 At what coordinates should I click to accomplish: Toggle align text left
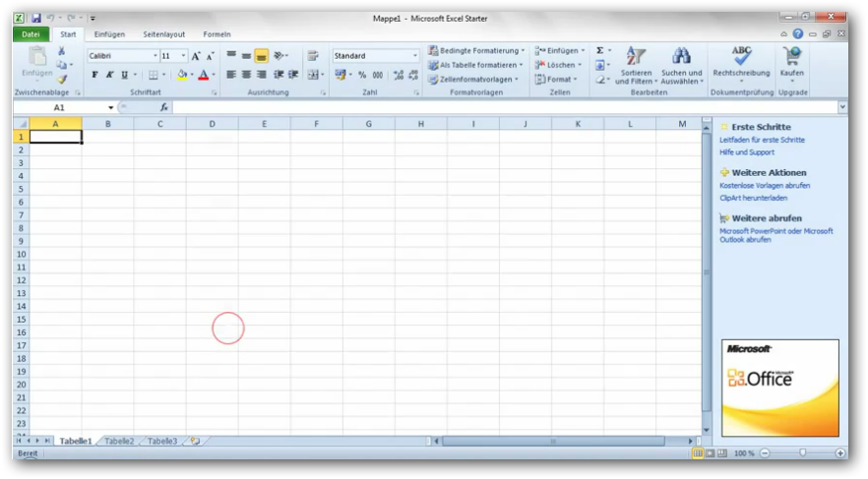pyautogui.click(x=231, y=74)
